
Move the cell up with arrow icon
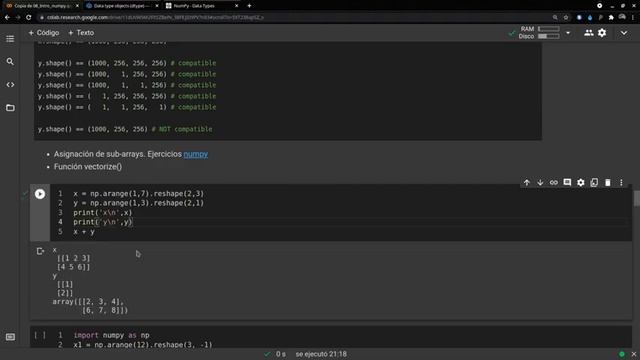[527, 183]
